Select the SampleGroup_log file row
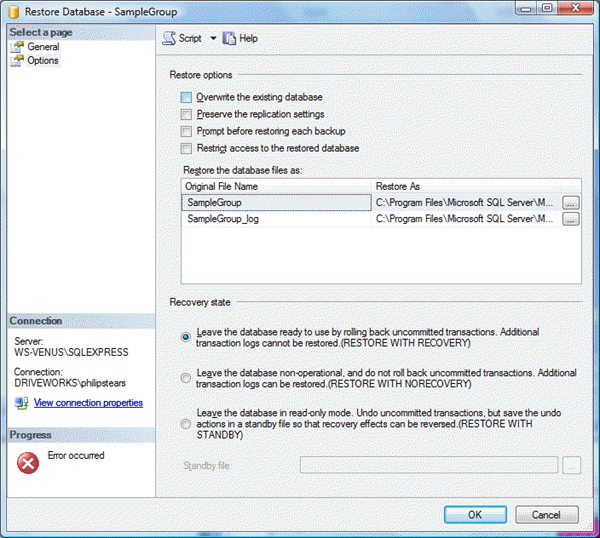This screenshot has width=600, height=538. (x=277, y=219)
